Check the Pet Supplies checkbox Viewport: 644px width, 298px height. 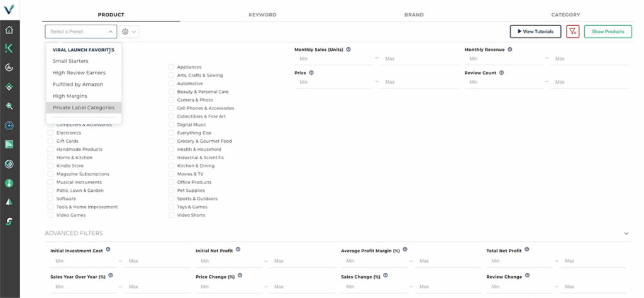click(x=171, y=190)
